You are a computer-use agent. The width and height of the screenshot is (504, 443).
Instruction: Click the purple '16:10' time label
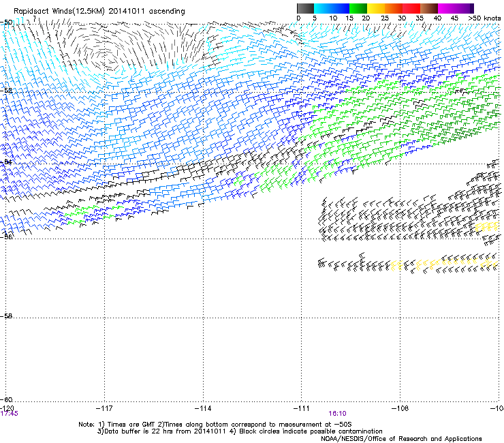point(338,414)
